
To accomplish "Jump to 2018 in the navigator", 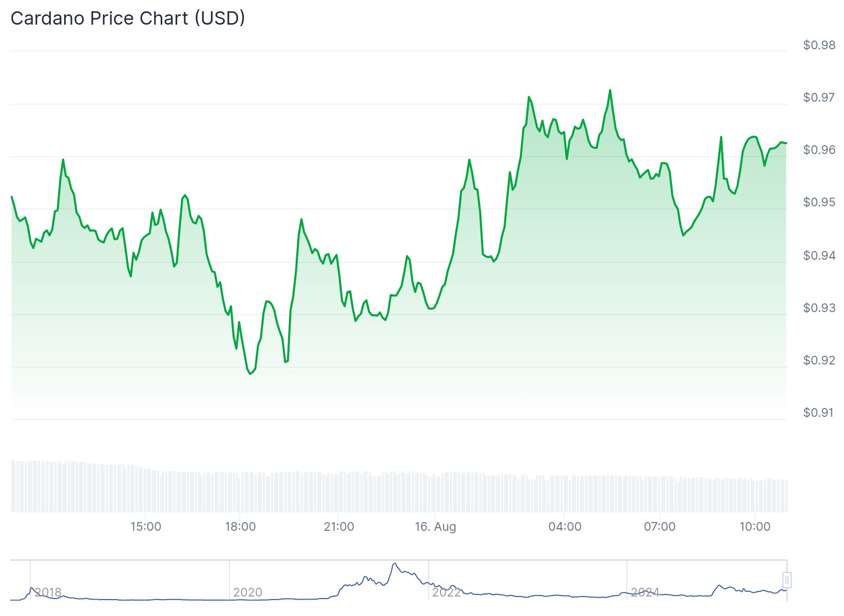I will [48, 592].
